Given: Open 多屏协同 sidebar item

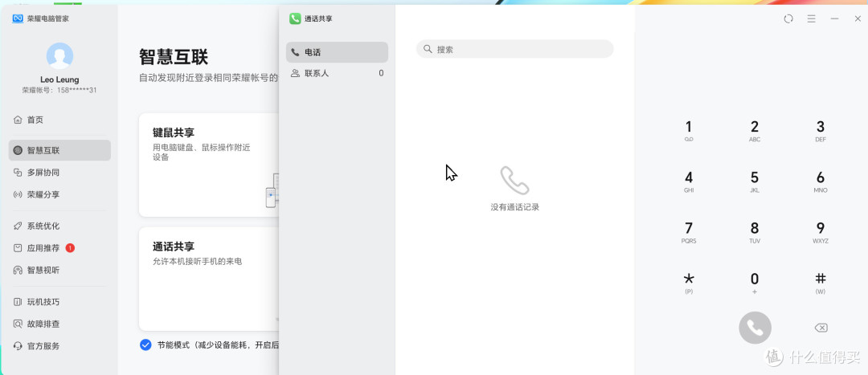Looking at the screenshot, I should tap(59, 173).
